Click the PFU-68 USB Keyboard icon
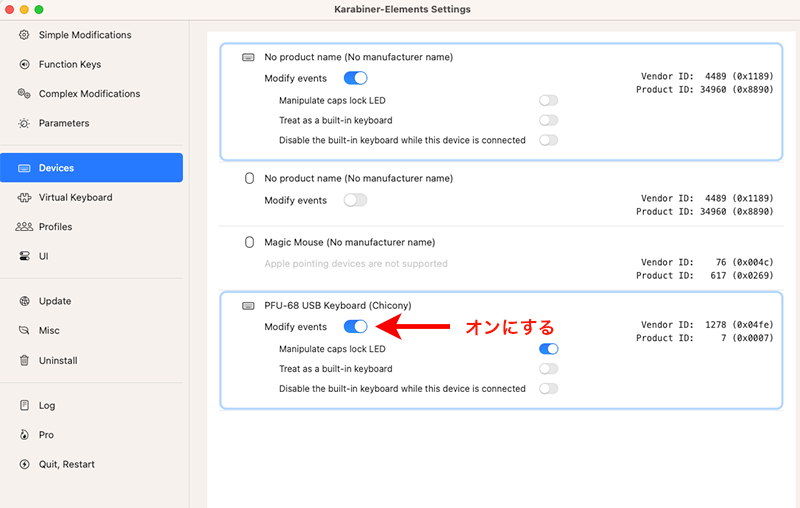 click(x=248, y=306)
